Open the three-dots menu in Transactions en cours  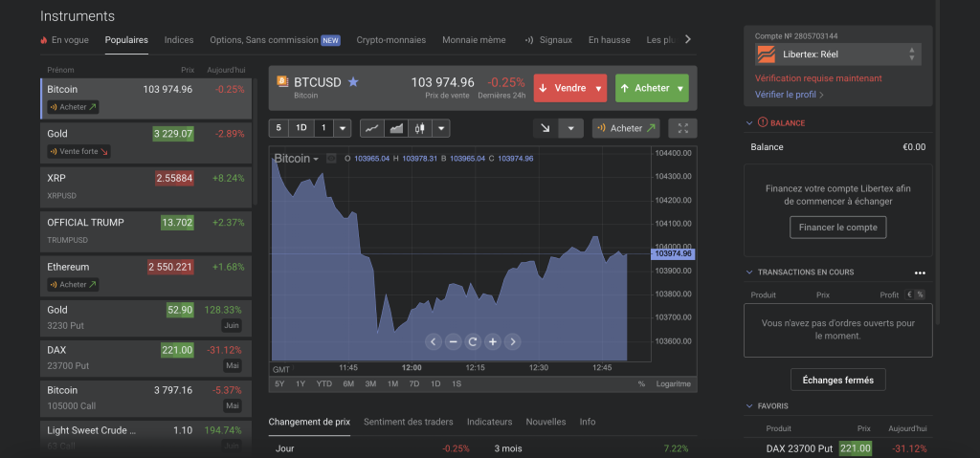click(920, 273)
